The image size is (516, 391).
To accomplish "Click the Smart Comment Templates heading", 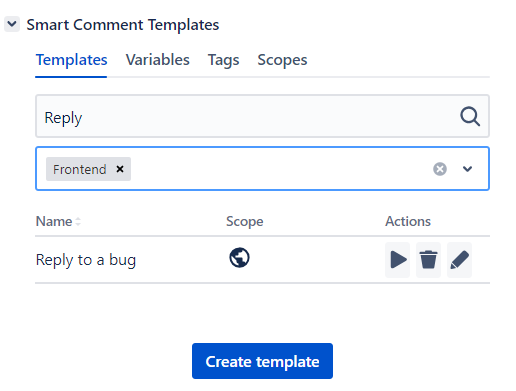I will [x=123, y=25].
